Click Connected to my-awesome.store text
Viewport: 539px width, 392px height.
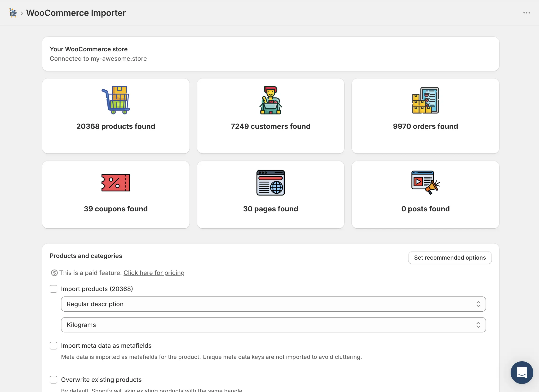coord(98,59)
